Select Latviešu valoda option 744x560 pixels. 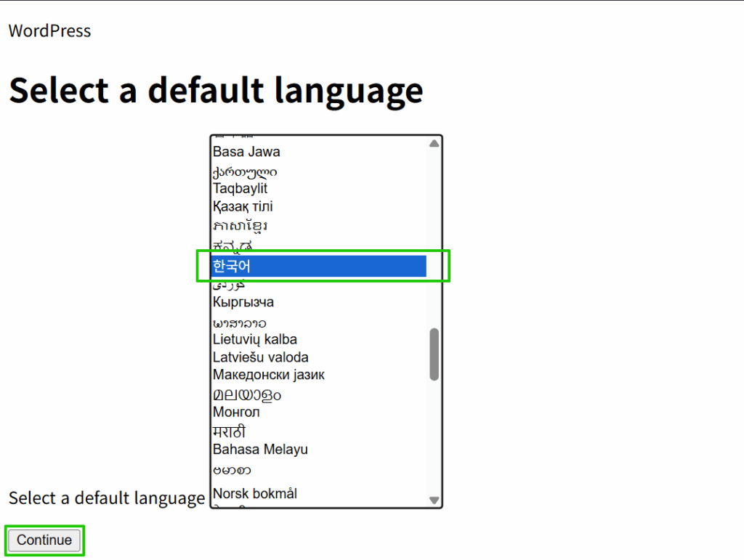[260, 357]
